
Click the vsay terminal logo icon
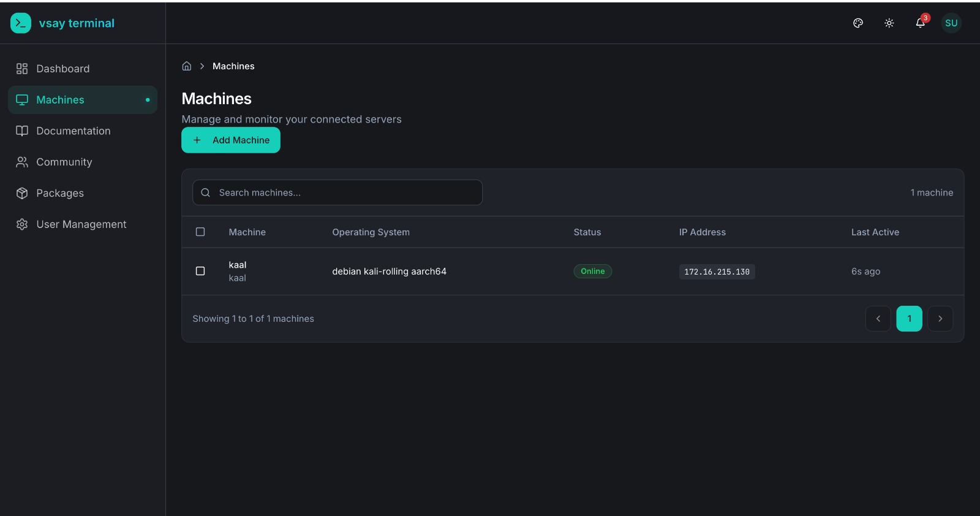(x=21, y=23)
